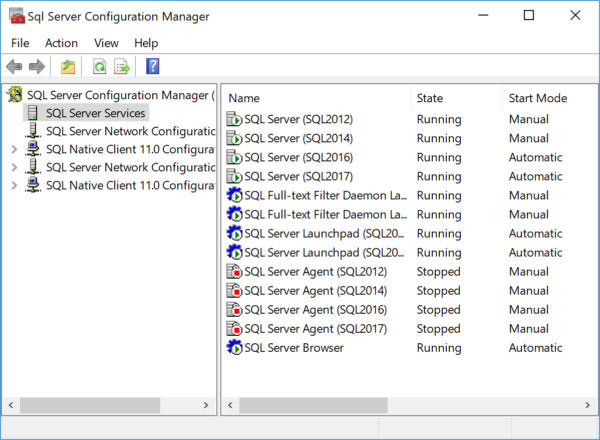Click the SQL Server Agent (SQL2014) stopped icon
The height and width of the screenshot is (440, 600).
click(234, 291)
